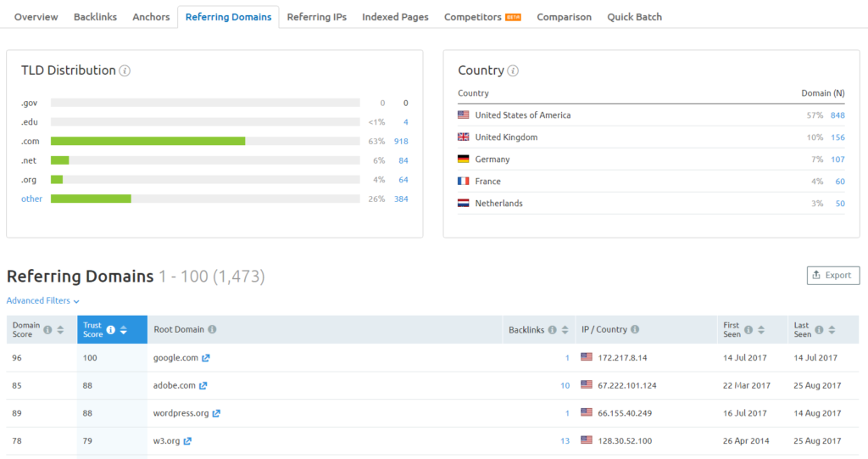Click the First Seen info icon
Viewport: 868px width, 459px height.
tap(748, 330)
